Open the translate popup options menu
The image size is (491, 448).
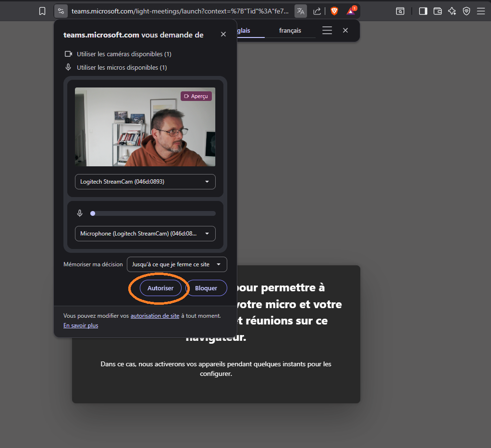pos(327,30)
